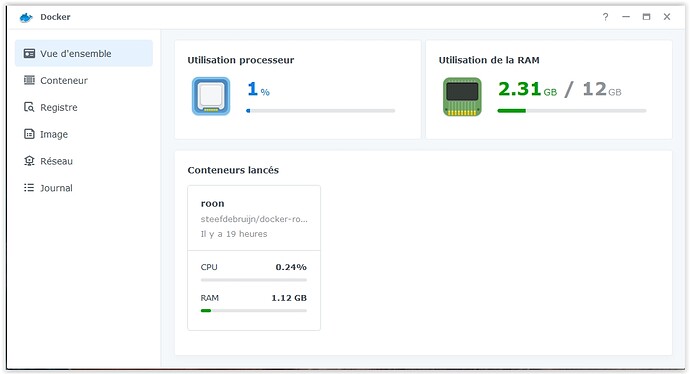The height and width of the screenshot is (374, 690).
Task: Click the 1 % processor usage value
Action: (258, 89)
